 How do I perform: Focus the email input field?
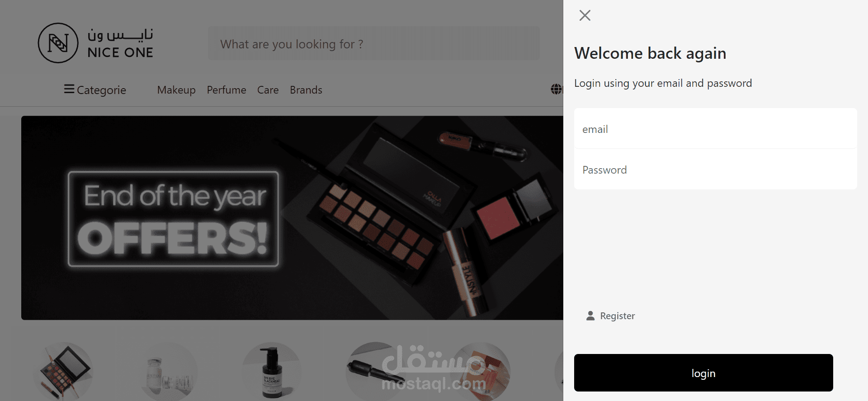point(716,128)
